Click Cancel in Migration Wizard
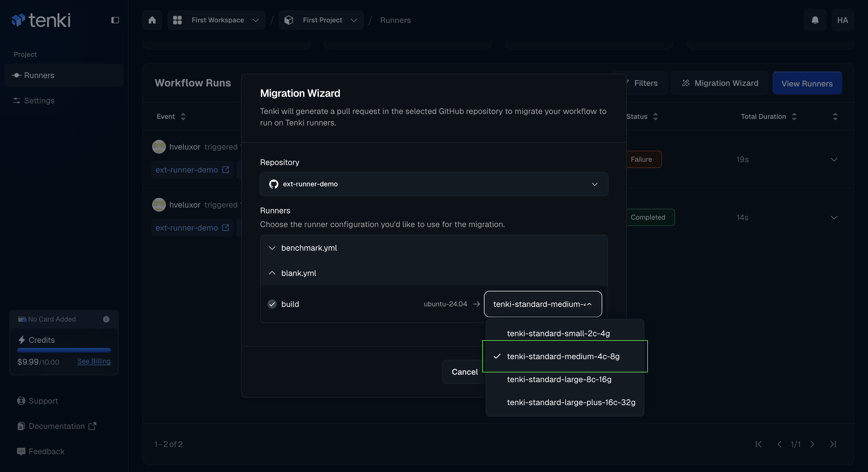Screen dimensions: 868x472 click(464, 372)
